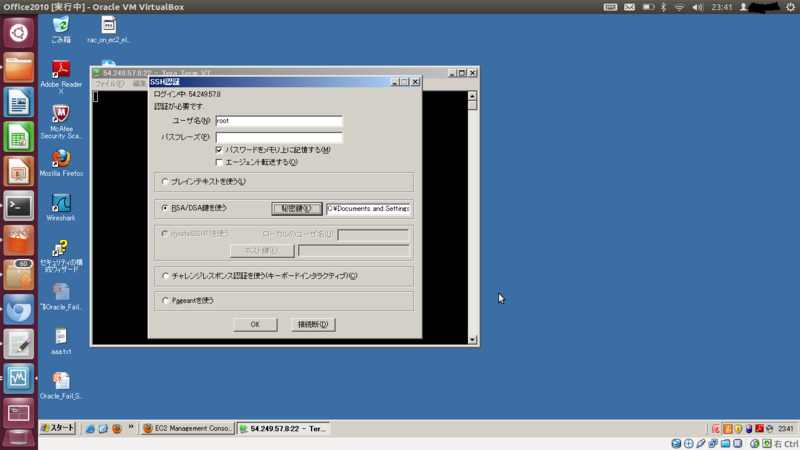This screenshot has width=800, height=450.
Task: Open the File menu in Tera Term
Action: point(109,84)
